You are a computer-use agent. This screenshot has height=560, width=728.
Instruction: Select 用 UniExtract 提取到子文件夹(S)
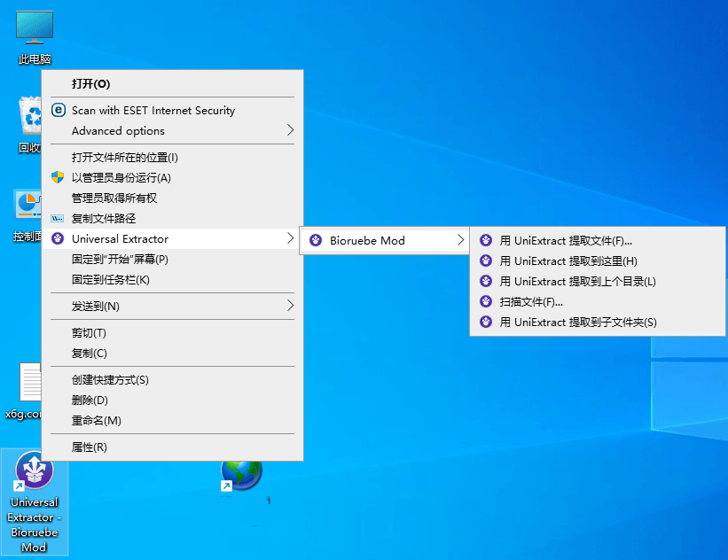pos(578,322)
